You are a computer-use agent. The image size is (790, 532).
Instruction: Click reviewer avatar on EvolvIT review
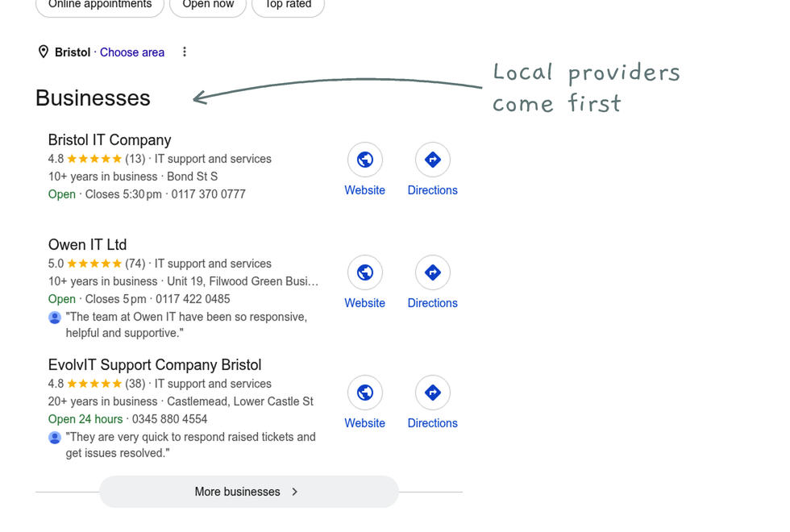[x=55, y=437]
